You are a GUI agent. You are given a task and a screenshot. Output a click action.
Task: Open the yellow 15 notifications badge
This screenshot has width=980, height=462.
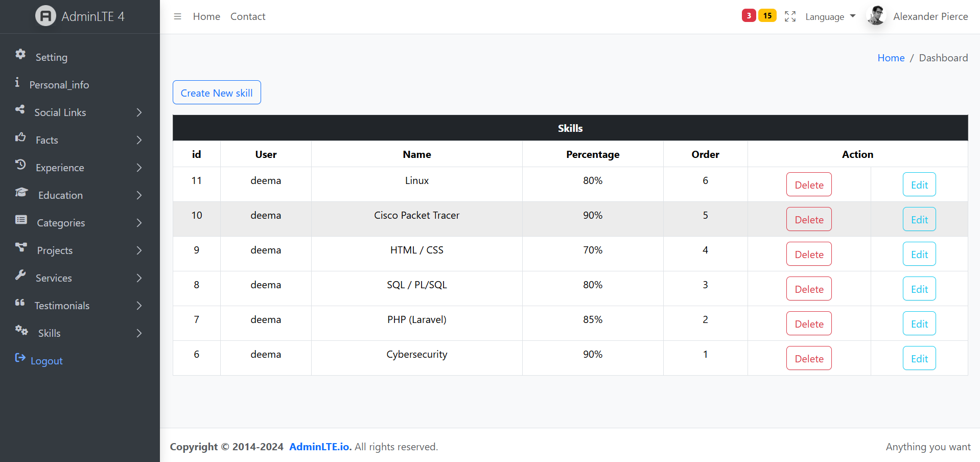pyautogui.click(x=767, y=15)
